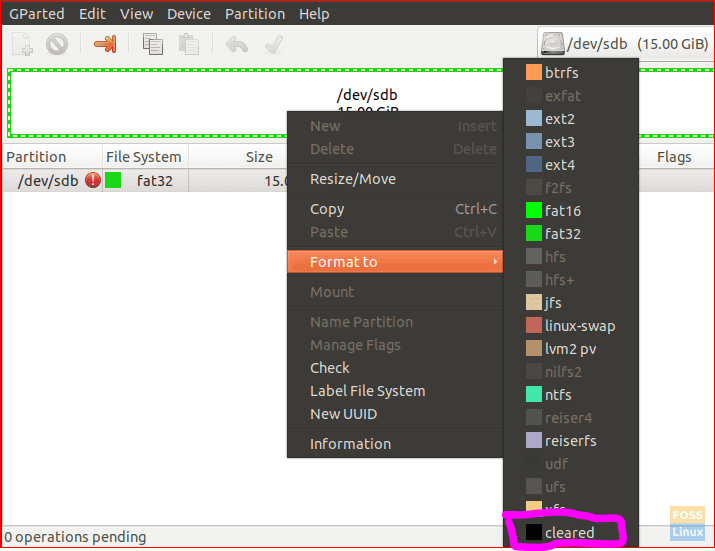This screenshot has height=551, width=715.
Task: Click the Undo last operation icon
Action: pos(237,44)
